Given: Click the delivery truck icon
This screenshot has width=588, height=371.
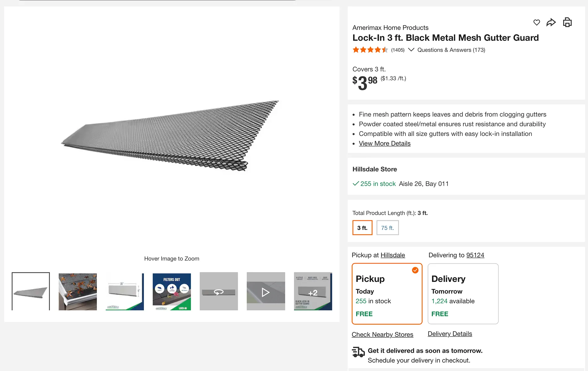Looking at the screenshot, I should (x=358, y=352).
